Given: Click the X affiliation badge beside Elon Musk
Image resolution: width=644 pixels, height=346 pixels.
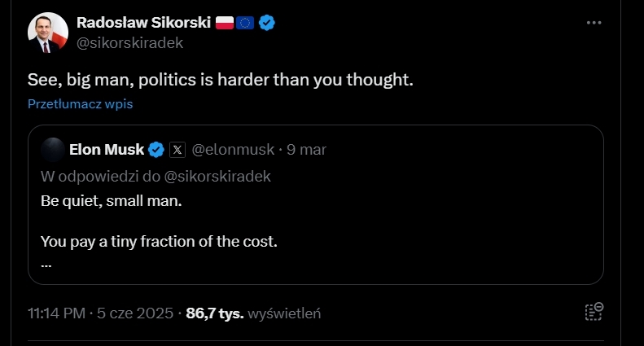Looking at the screenshot, I should (x=177, y=150).
